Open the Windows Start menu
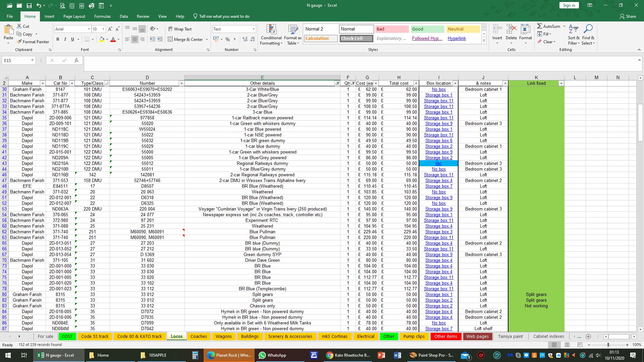The width and height of the screenshot is (644, 362). [x=8, y=355]
